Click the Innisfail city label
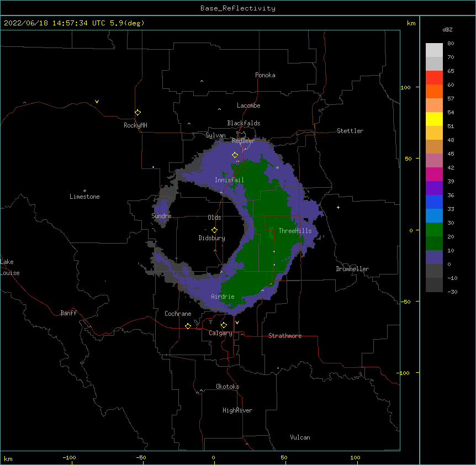The height and width of the screenshot is (465, 476). tap(229, 180)
